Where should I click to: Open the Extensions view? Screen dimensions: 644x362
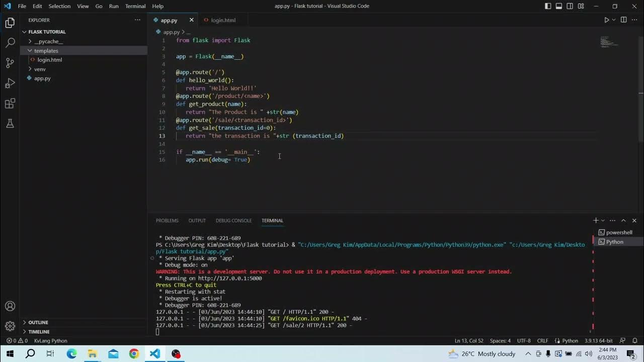tap(10, 104)
